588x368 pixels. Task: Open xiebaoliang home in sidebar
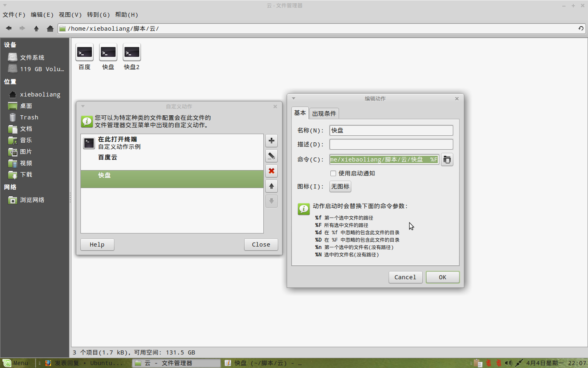[x=35, y=94]
